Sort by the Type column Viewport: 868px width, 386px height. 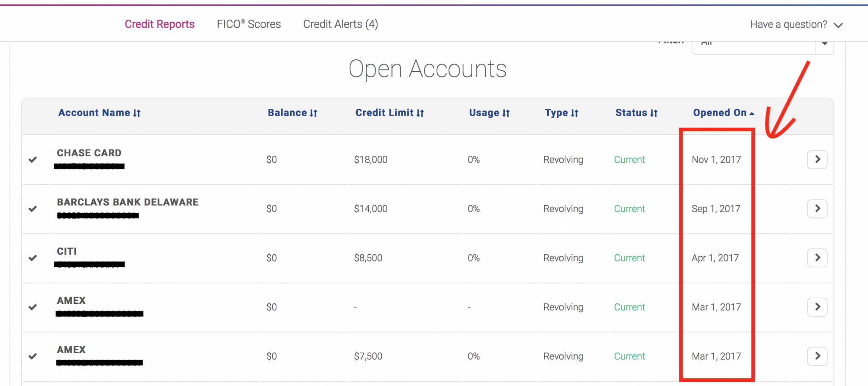pyautogui.click(x=561, y=113)
